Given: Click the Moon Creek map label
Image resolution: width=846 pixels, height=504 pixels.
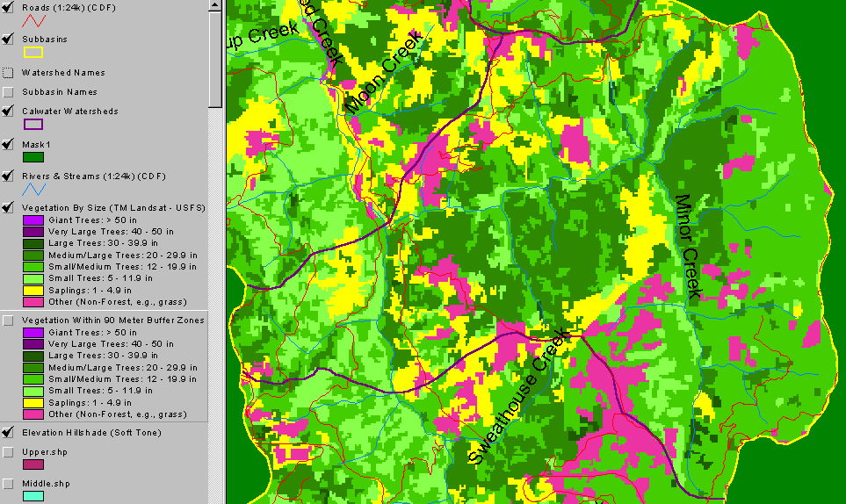Looking at the screenshot, I should click(384, 72).
